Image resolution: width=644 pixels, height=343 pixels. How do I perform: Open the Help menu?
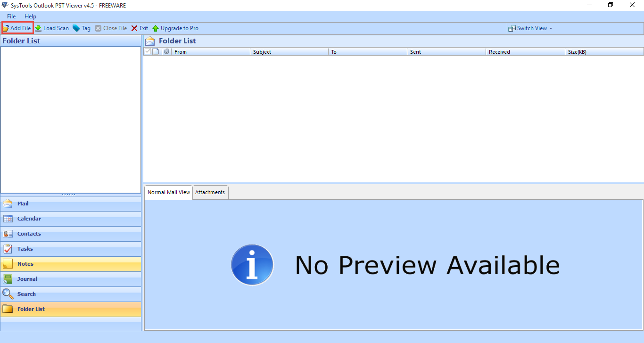click(30, 16)
